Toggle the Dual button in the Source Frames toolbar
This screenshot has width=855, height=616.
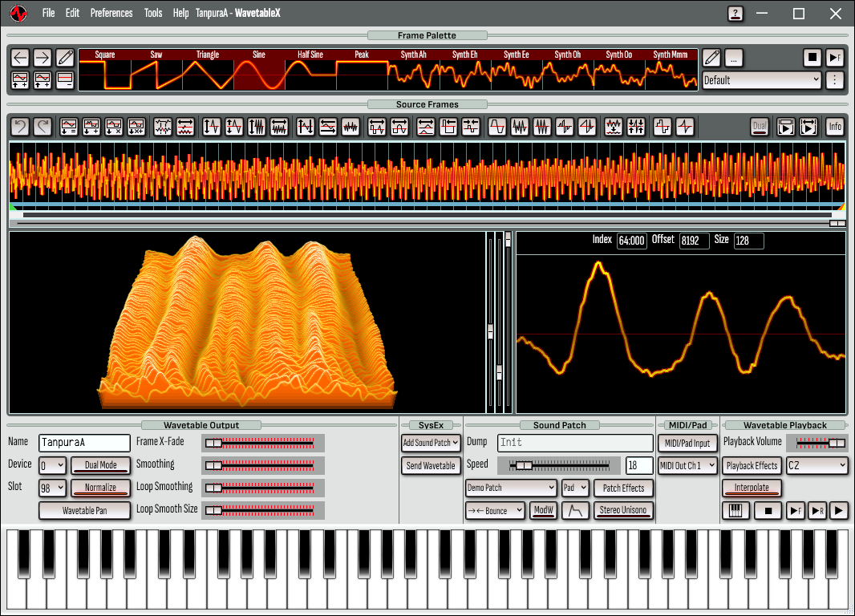click(x=760, y=127)
